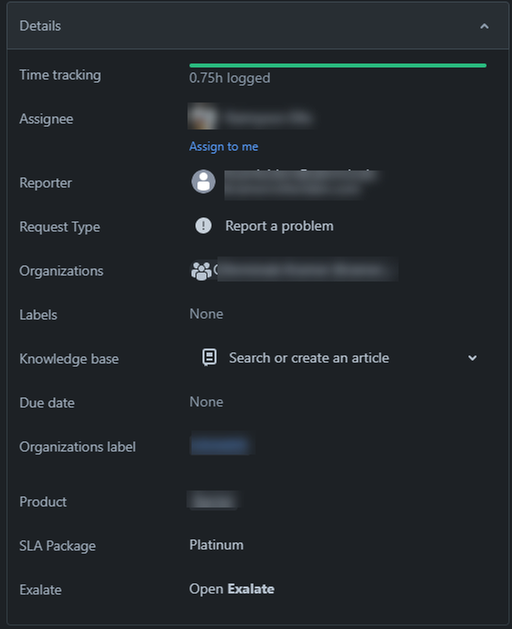Click the Due date field name
The height and width of the screenshot is (629, 512).
(47, 403)
